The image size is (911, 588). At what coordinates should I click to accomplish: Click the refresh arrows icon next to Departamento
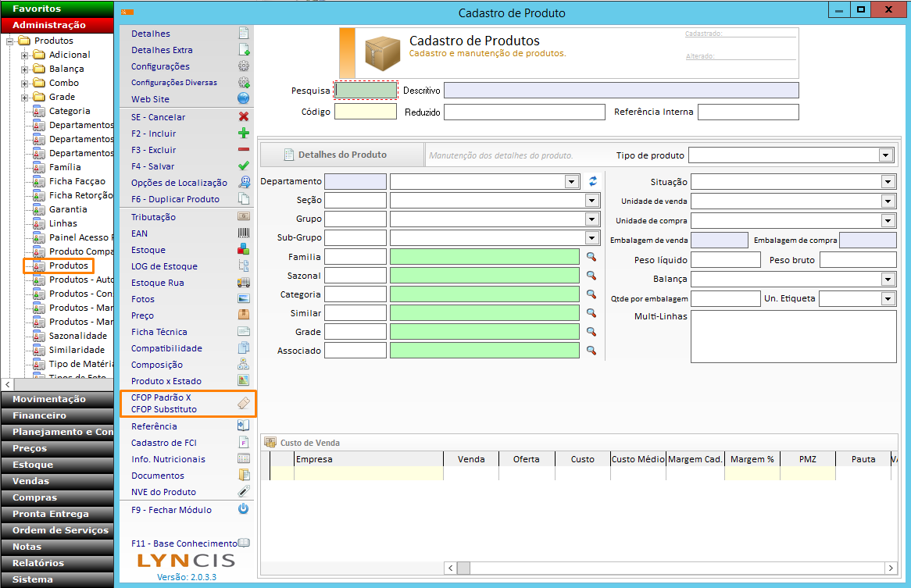click(593, 181)
